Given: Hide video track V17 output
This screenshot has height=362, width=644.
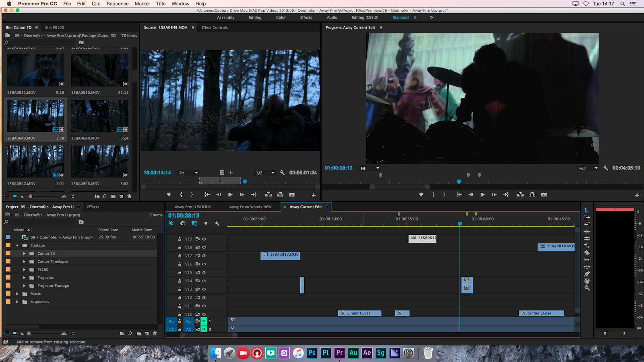Looking at the screenshot, I should (x=204, y=256).
